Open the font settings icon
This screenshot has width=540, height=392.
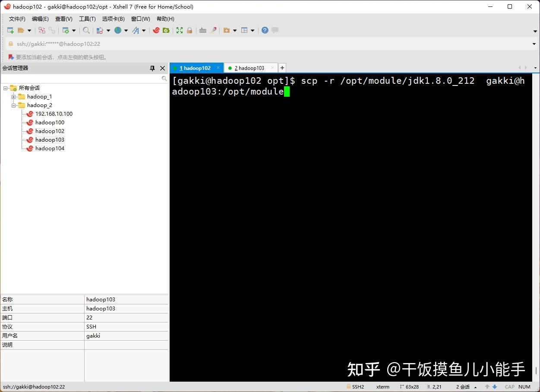[x=136, y=30]
